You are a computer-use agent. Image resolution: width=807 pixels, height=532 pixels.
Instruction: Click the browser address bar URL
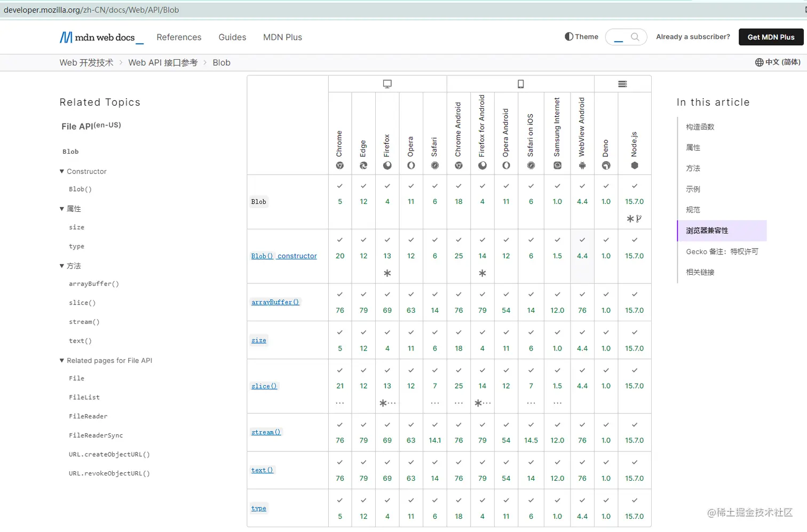[91, 10]
